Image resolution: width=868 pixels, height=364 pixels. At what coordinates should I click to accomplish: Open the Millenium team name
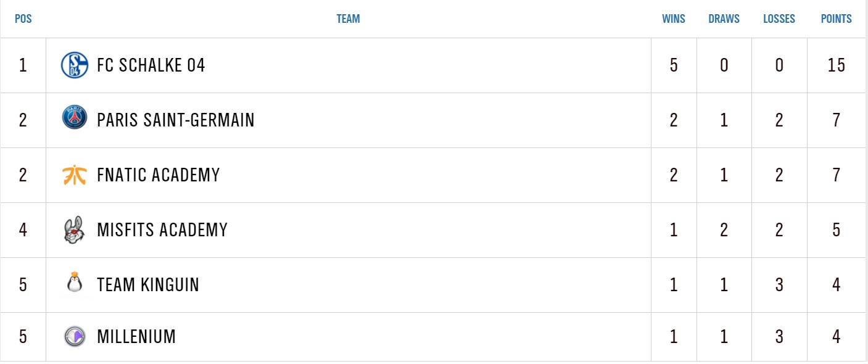point(136,336)
